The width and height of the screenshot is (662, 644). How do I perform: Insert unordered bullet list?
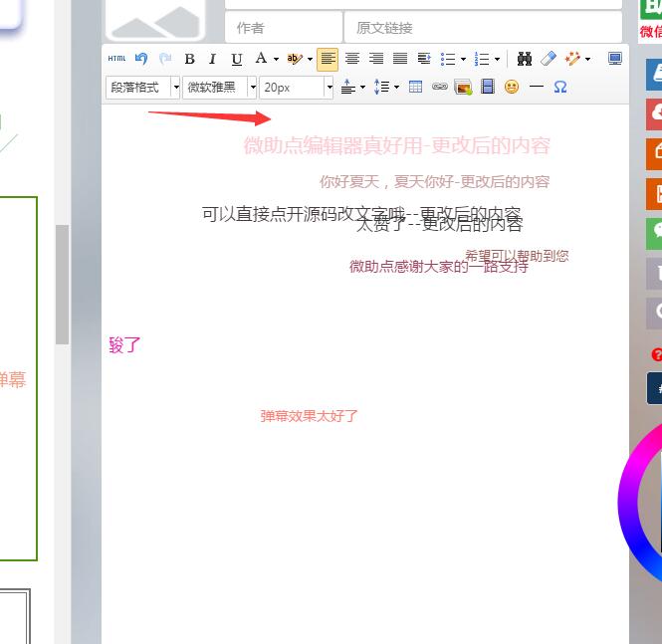click(448, 59)
